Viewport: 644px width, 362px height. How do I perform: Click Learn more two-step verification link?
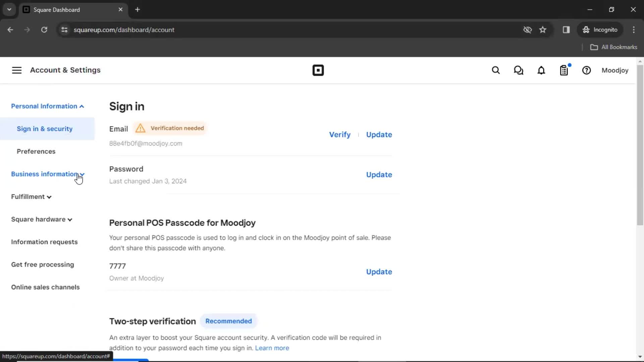point(272,348)
